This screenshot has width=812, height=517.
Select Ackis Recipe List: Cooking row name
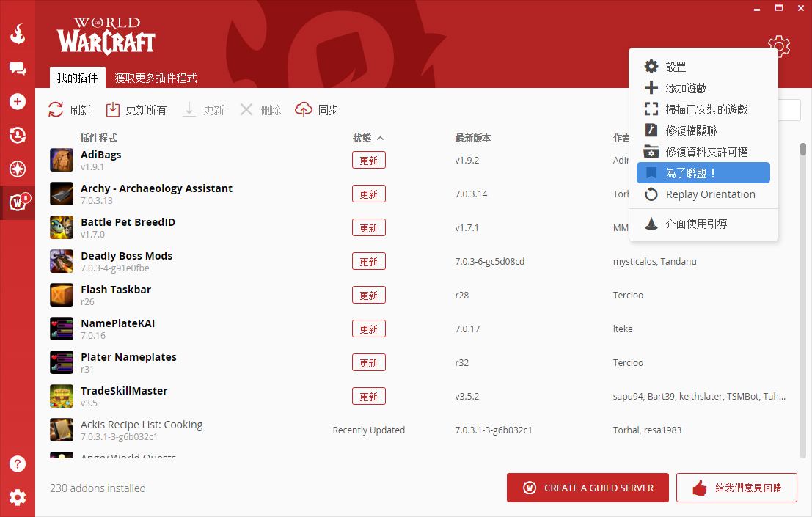point(142,425)
